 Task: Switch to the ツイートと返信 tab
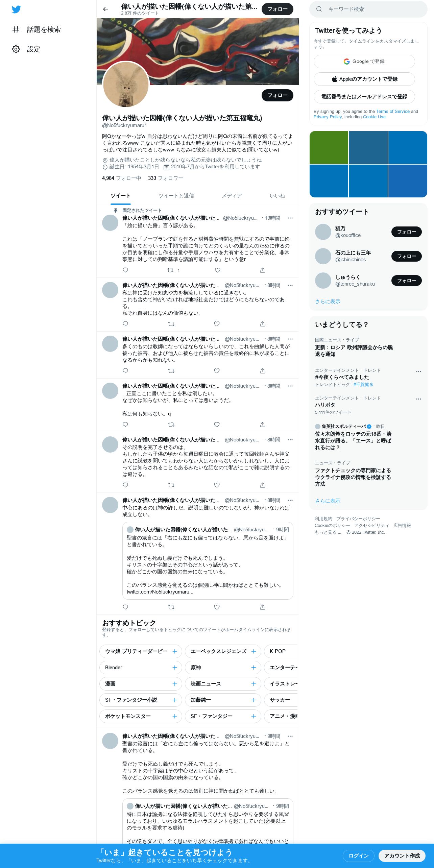(x=176, y=196)
